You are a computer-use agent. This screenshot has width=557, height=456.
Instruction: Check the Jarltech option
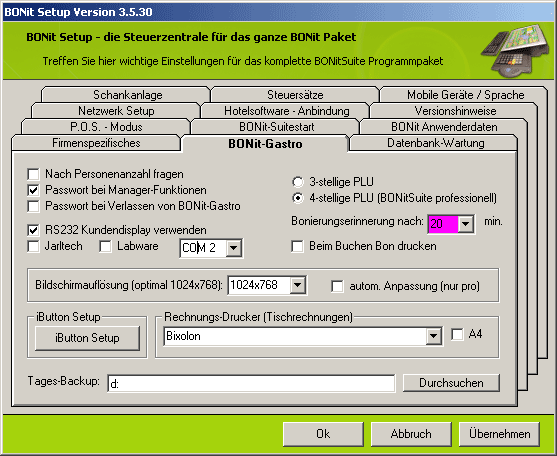(x=33, y=246)
